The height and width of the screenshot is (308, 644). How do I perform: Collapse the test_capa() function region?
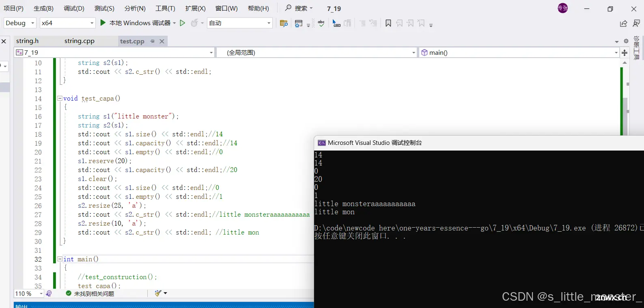(60, 98)
